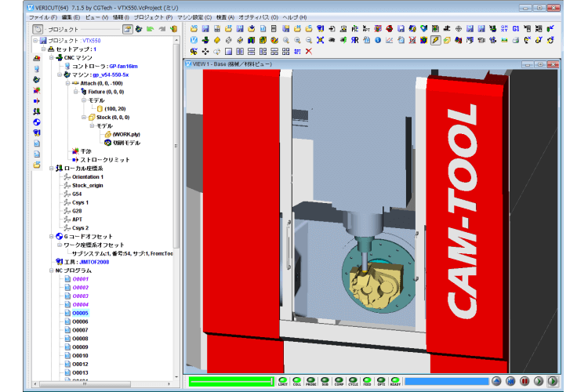This screenshot has height=392, width=588.
Task: Click the APT toolbar icon
Action: [x=366, y=28]
